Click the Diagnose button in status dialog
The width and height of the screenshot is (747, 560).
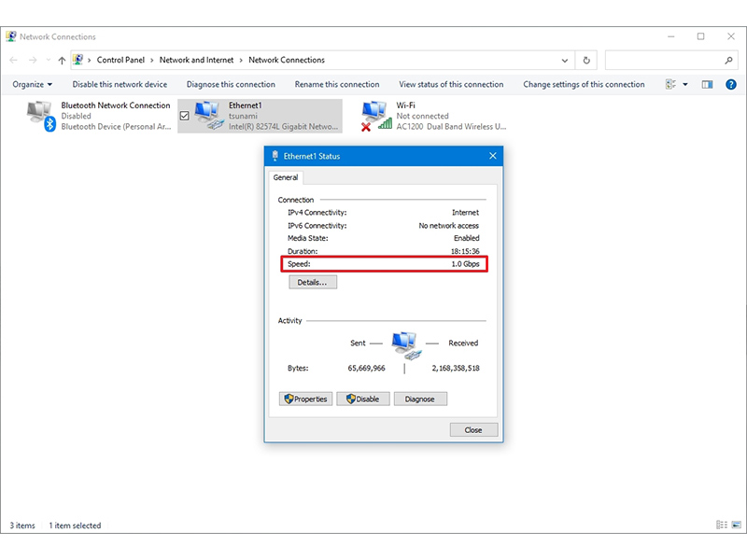(420, 399)
